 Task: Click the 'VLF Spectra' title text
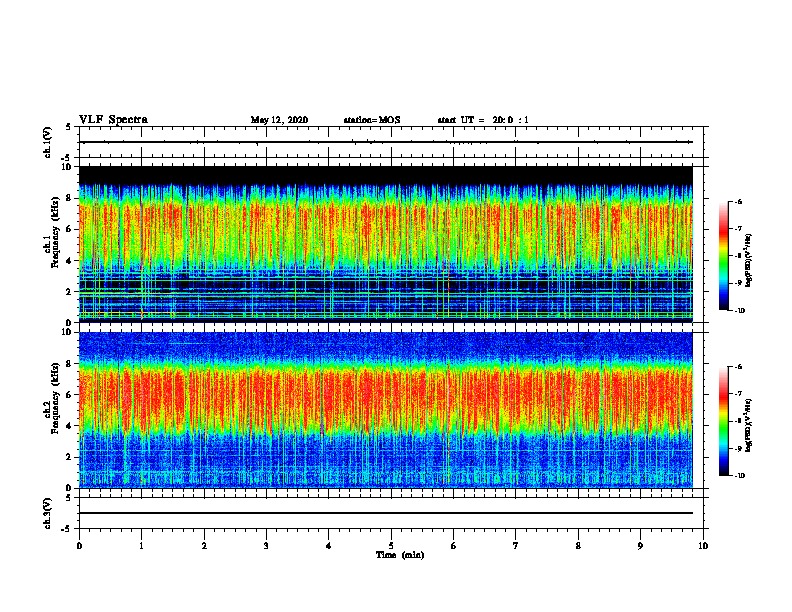point(113,120)
